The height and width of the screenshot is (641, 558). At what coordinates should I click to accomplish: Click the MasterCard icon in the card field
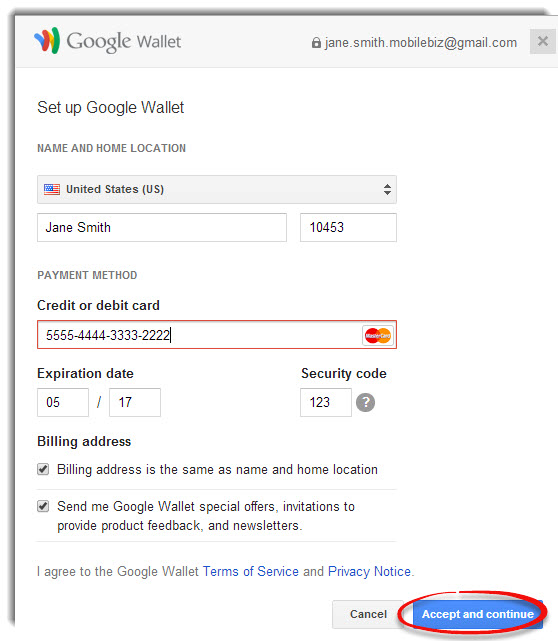point(378,336)
